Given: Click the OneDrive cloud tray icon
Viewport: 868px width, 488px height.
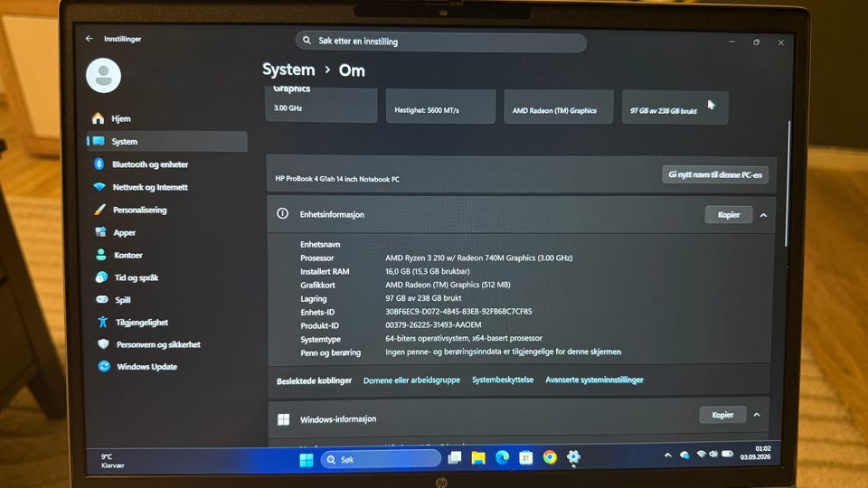Looking at the screenshot, I should coord(684,455).
